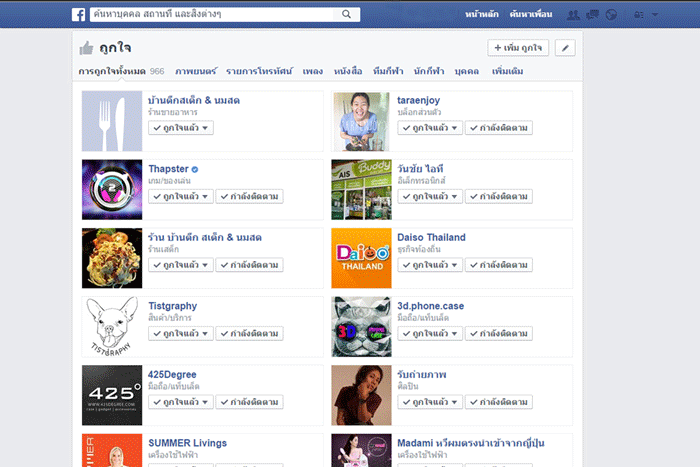Open the วันชัย ไอที shop thumbnail
700x467 pixels.
point(361,190)
